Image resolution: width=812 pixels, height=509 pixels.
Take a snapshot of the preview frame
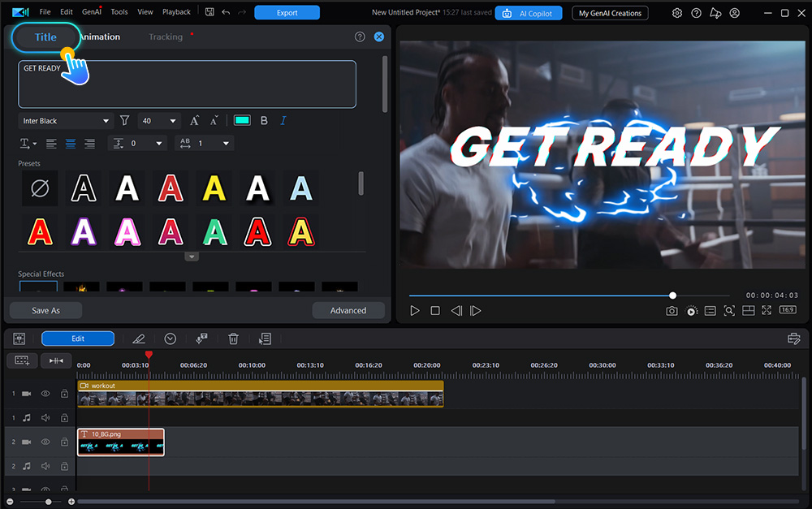672,310
